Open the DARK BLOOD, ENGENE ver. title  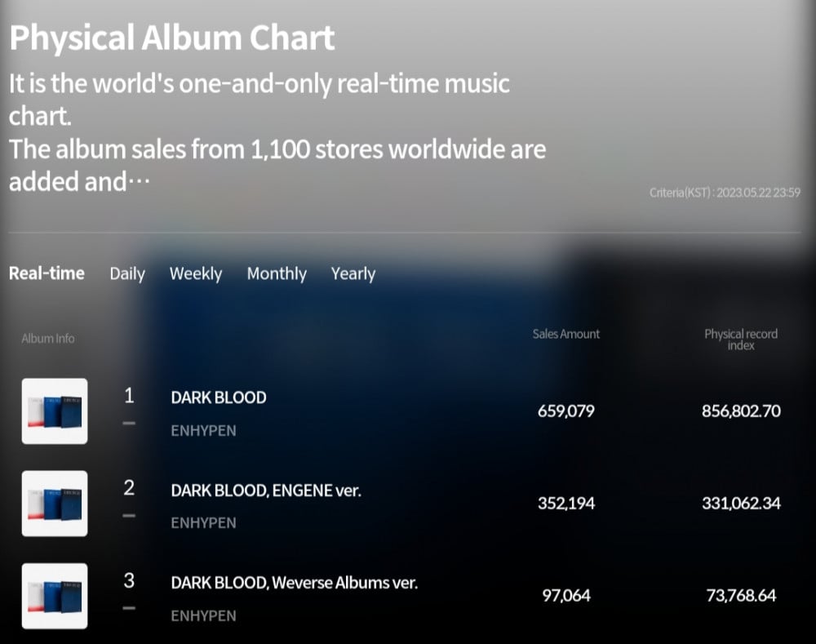pos(266,491)
